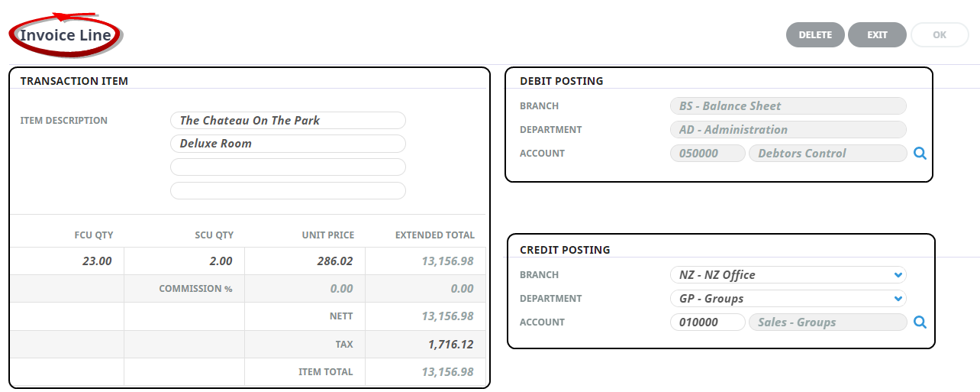Edit the unit price 286.02 cell
The width and height of the screenshot is (980, 392).
[x=305, y=261]
